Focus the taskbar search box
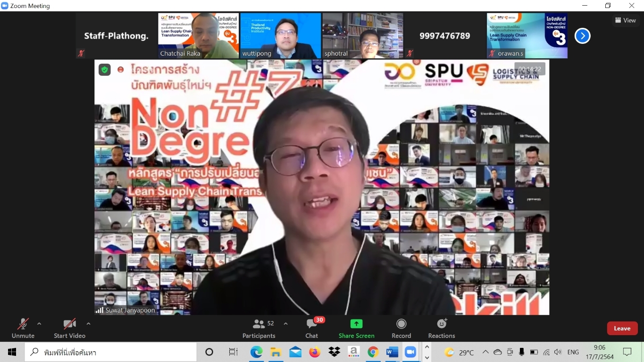Viewport: 644px width, 362px height. (x=110, y=352)
